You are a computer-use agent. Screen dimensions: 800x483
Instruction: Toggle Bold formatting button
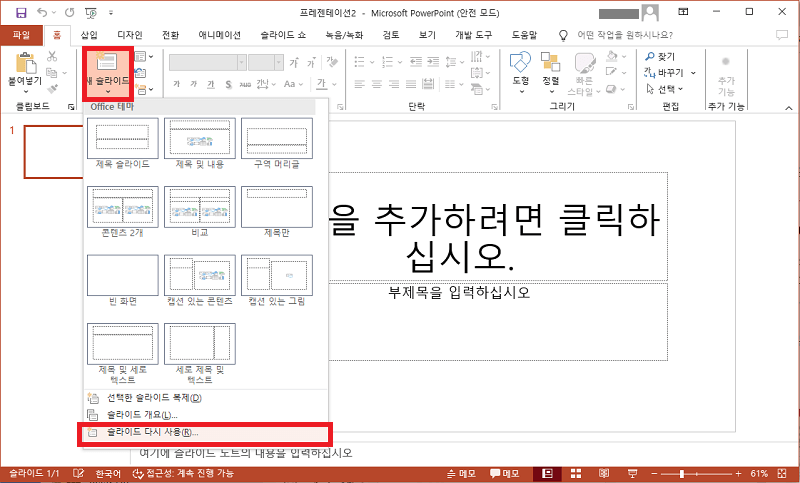[x=177, y=84]
